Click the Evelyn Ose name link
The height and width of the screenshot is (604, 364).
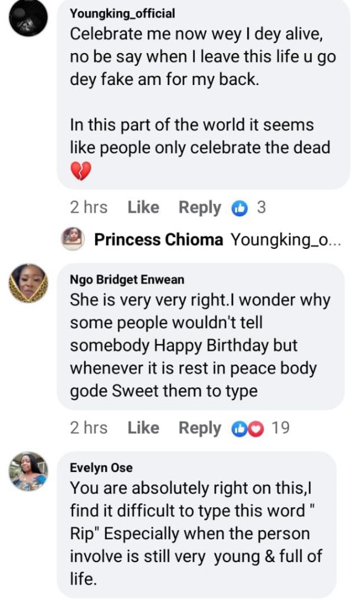click(101, 468)
